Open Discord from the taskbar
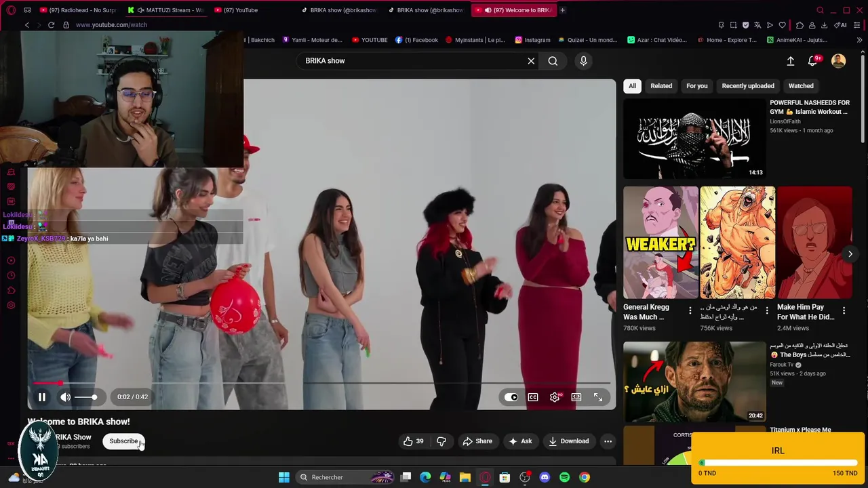Screen dimensions: 868x488 tap(545, 477)
